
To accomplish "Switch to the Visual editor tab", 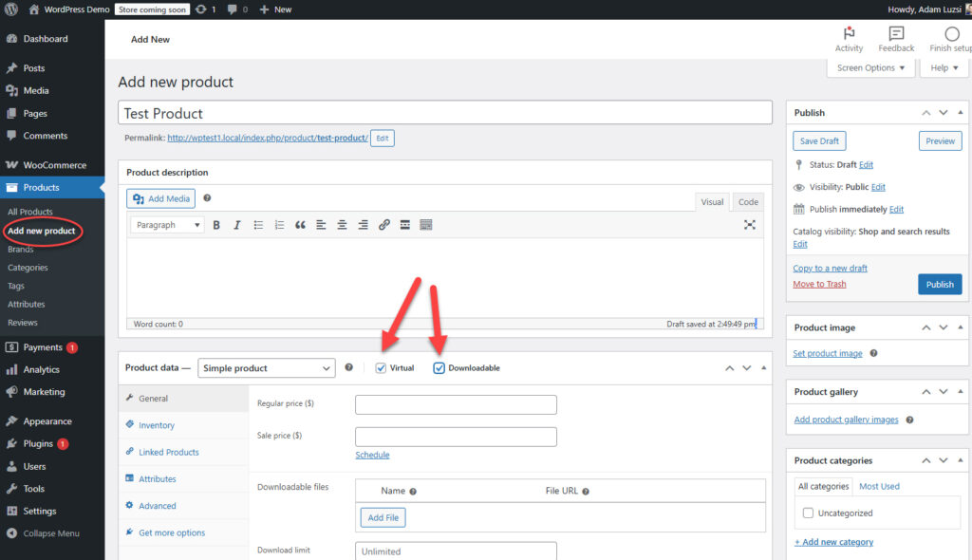I will tap(712, 201).
